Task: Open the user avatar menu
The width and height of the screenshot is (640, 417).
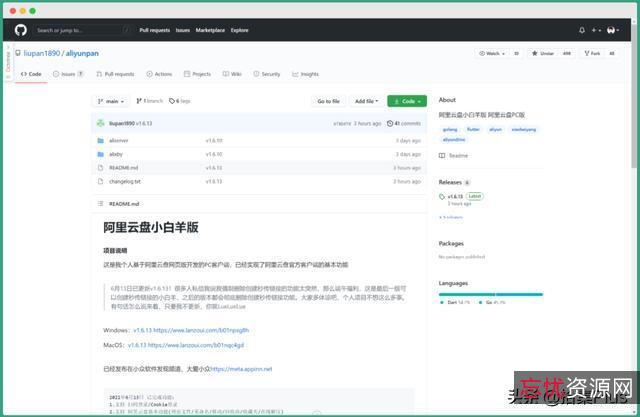Action: 613,30
